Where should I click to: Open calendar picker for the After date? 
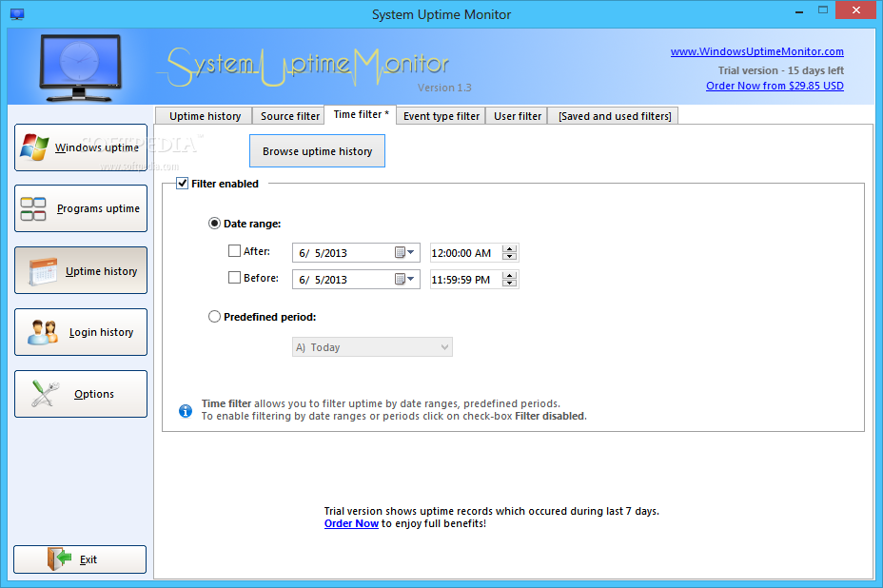coord(405,252)
